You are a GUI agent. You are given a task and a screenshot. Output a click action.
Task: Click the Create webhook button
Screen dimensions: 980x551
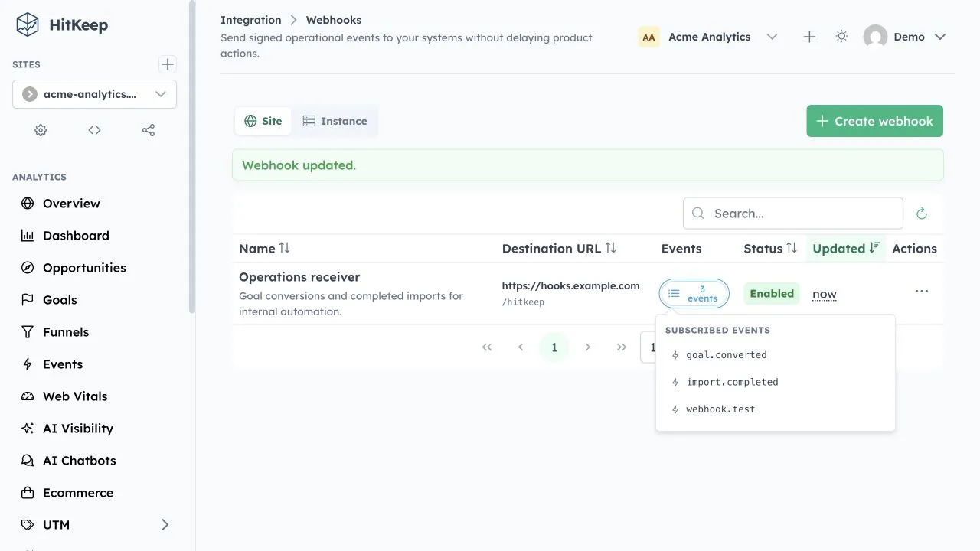(874, 121)
